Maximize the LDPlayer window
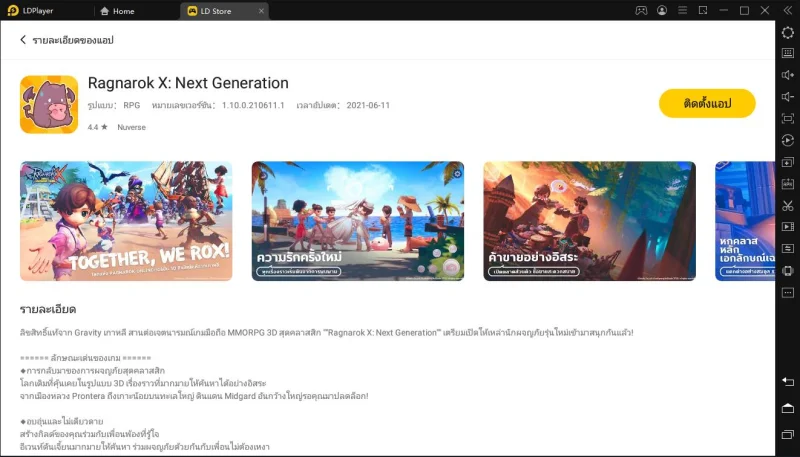800x457 pixels. [744, 10]
